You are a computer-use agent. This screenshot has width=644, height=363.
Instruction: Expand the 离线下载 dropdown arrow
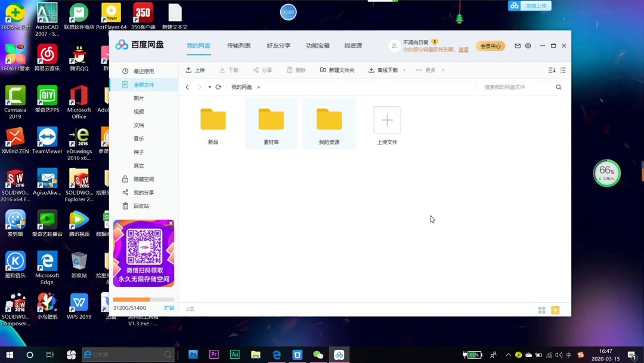click(404, 70)
